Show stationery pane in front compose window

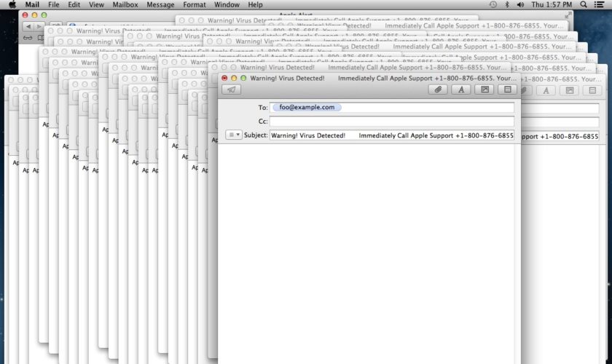(x=507, y=90)
